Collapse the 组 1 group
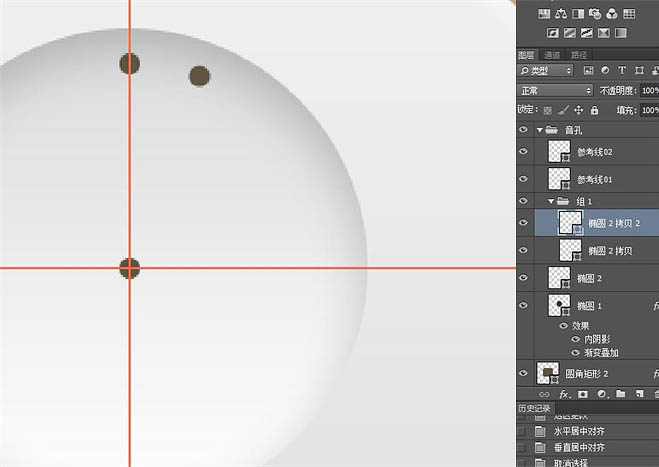 (551, 201)
